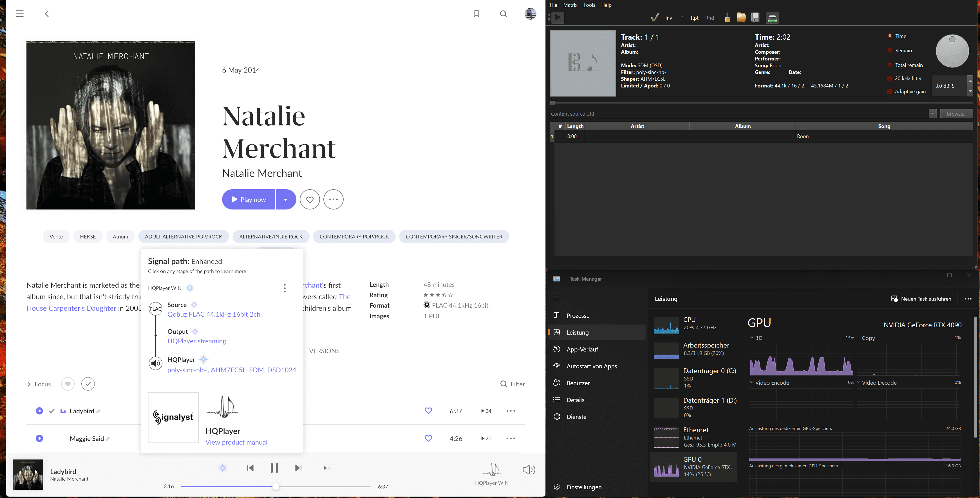This screenshot has width=980, height=498.
Task: Open more options for Ladybird track
Action: point(511,411)
